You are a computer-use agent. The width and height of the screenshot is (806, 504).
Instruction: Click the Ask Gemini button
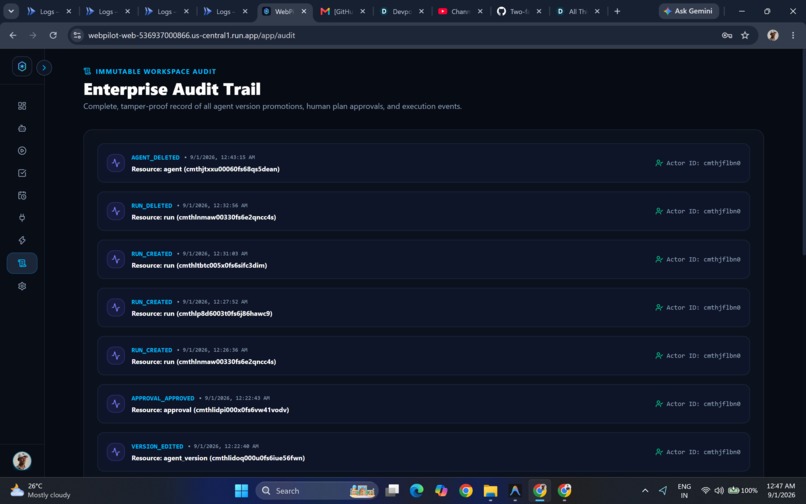688,11
